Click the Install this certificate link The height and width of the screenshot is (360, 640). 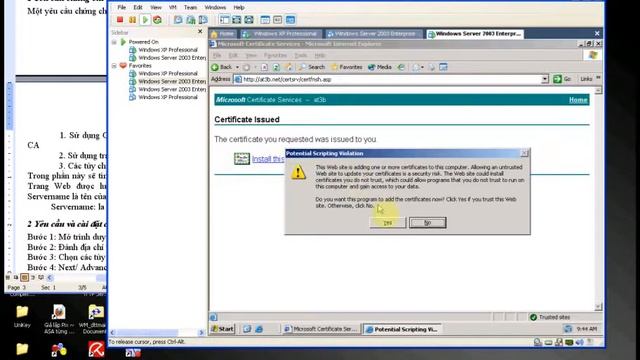click(268, 159)
